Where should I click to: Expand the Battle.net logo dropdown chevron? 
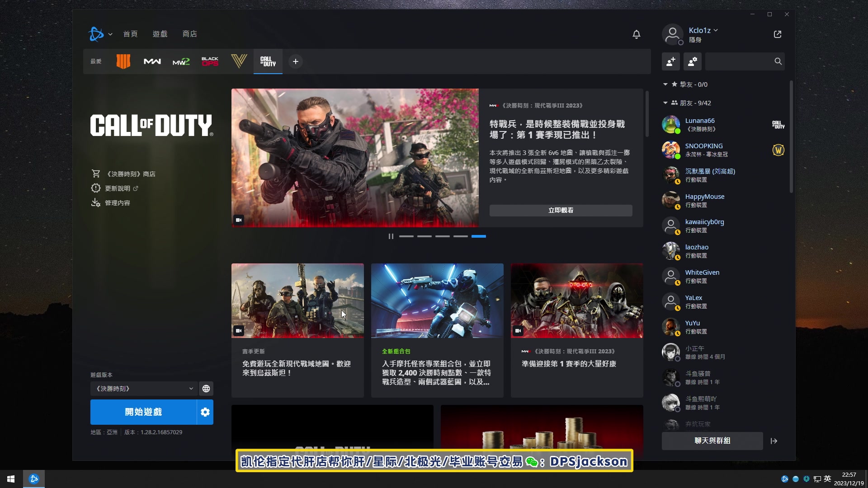pyautogui.click(x=110, y=34)
